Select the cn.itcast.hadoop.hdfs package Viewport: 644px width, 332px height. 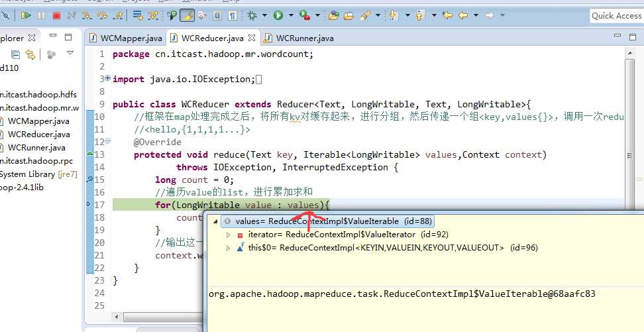coord(38,95)
